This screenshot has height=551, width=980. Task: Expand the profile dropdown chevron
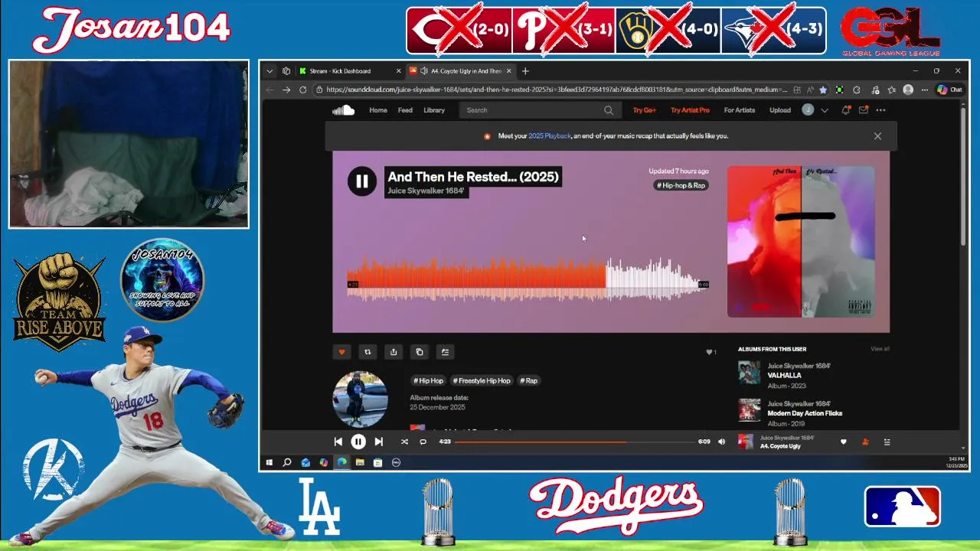[x=825, y=110]
